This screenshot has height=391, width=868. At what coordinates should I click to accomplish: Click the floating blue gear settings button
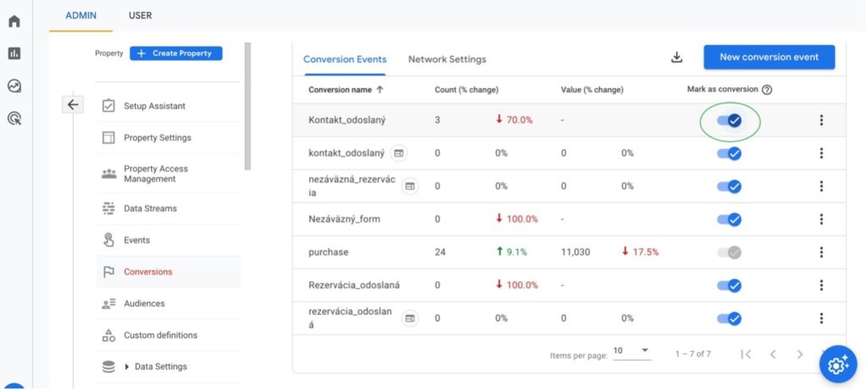point(837,364)
